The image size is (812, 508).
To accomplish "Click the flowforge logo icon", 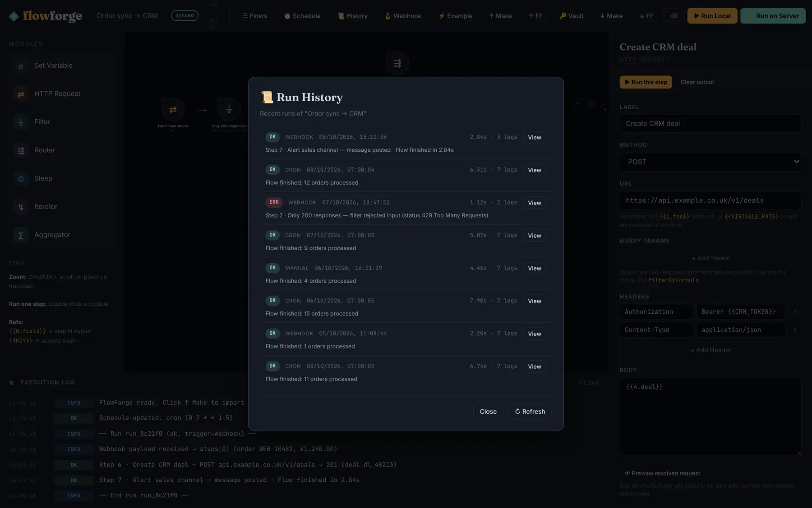I will click(14, 16).
